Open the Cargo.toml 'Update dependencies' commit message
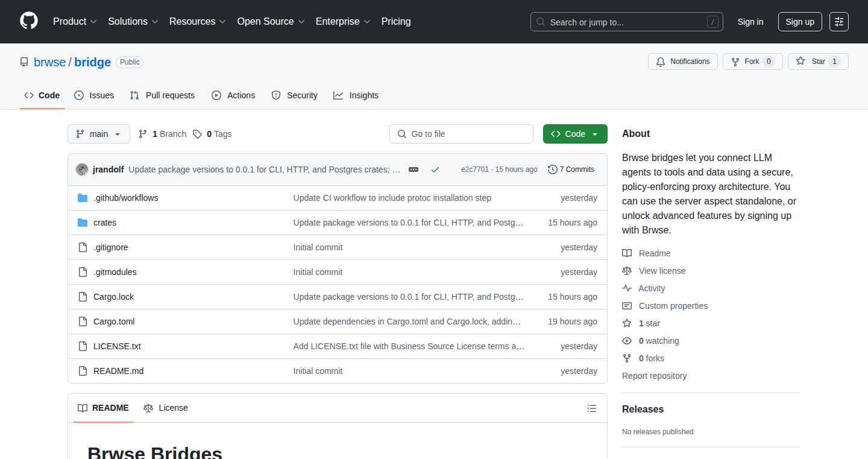This screenshot has width=868, height=459. (x=407, y=321)
